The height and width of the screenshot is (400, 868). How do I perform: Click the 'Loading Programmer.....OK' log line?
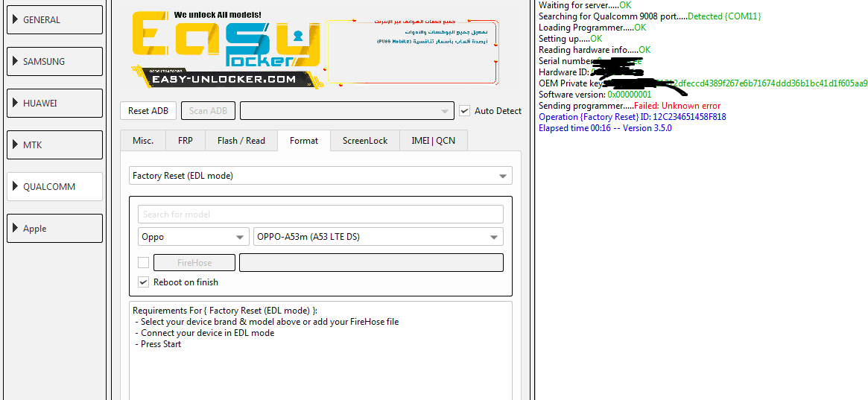coord(592,28)
